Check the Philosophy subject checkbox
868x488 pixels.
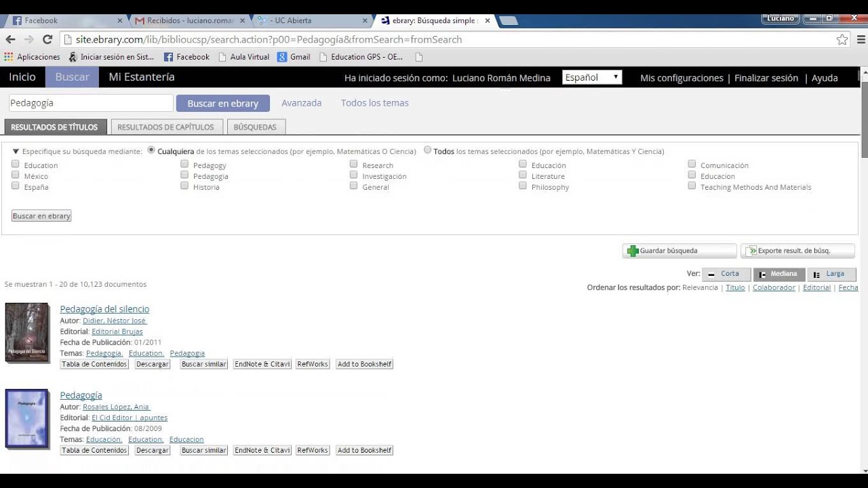pyautogui.click(x=523, y=186)
